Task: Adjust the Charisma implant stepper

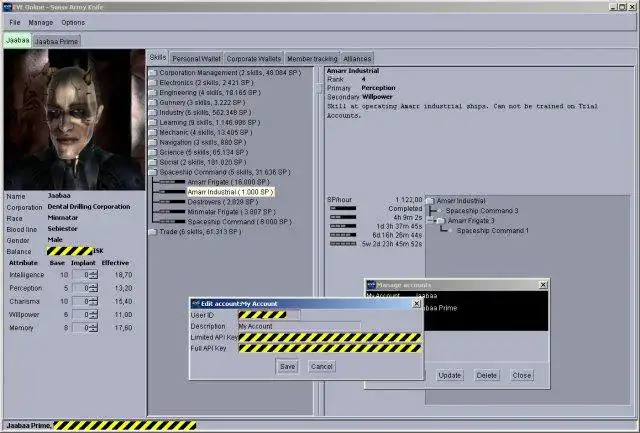Action: click(x=93, y=301)
